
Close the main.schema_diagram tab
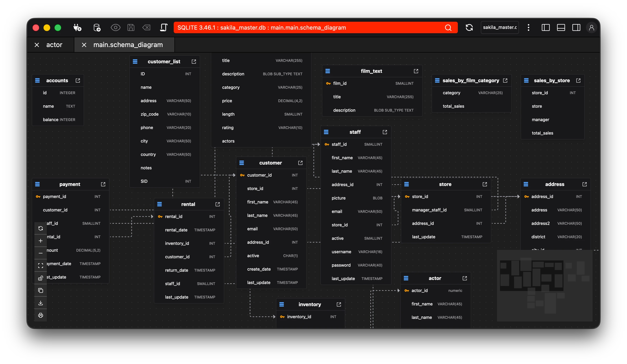[84, 45]
